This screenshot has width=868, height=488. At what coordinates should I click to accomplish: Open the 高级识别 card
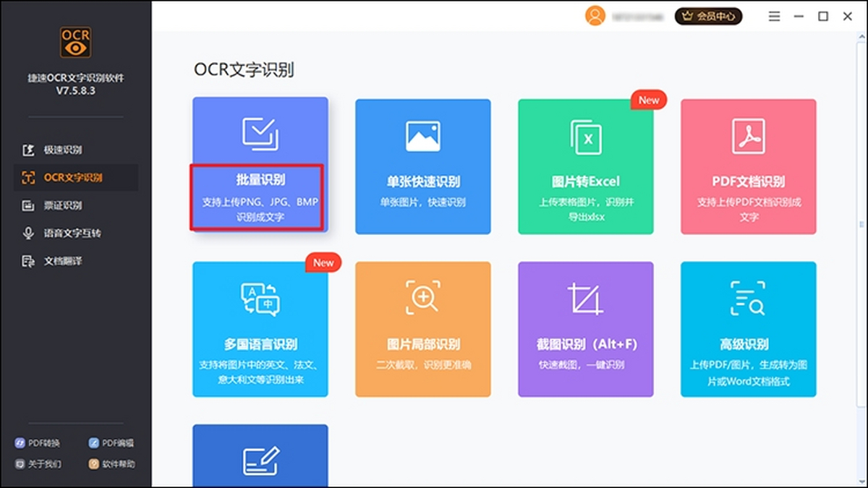(x=749, y=329)
